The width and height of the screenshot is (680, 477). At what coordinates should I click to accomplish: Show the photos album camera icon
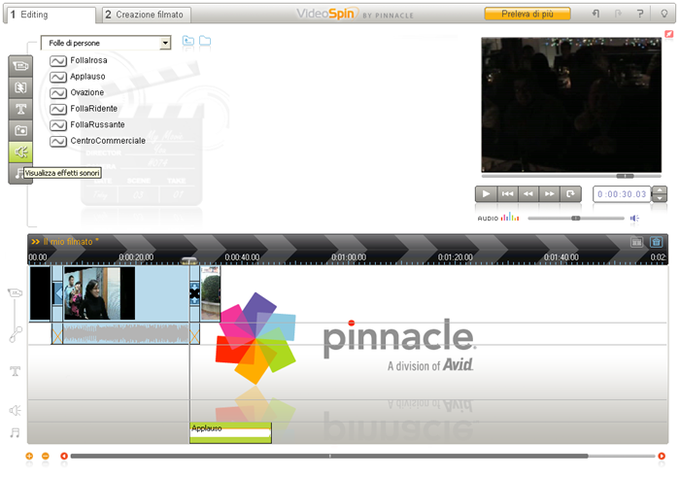[x=20, y=130]
